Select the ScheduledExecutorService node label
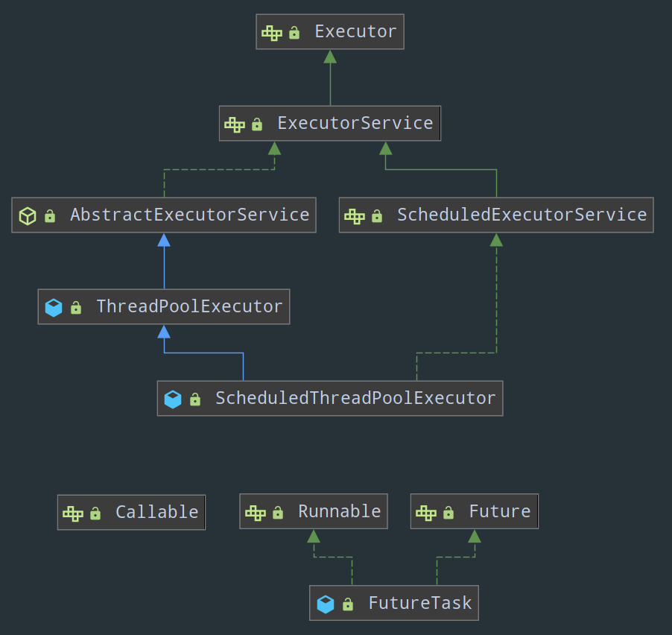Viewport: 672px width, 635px height. (522, 215)
